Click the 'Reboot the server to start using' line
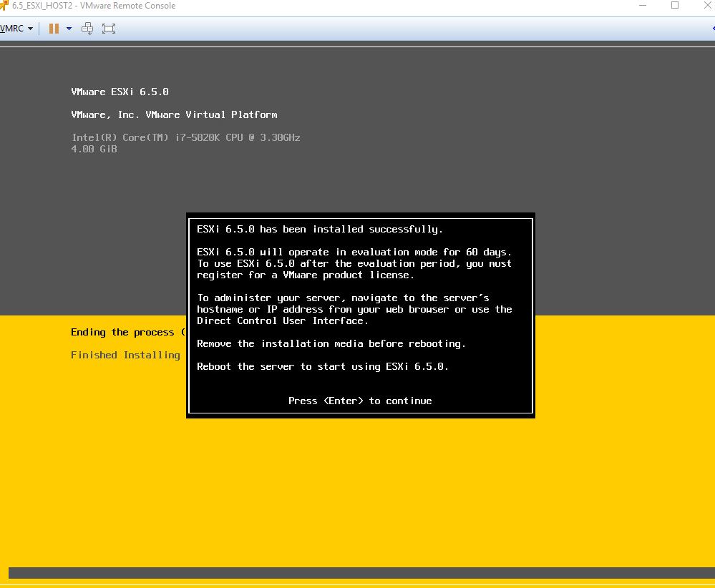 (x=323, y=366)
